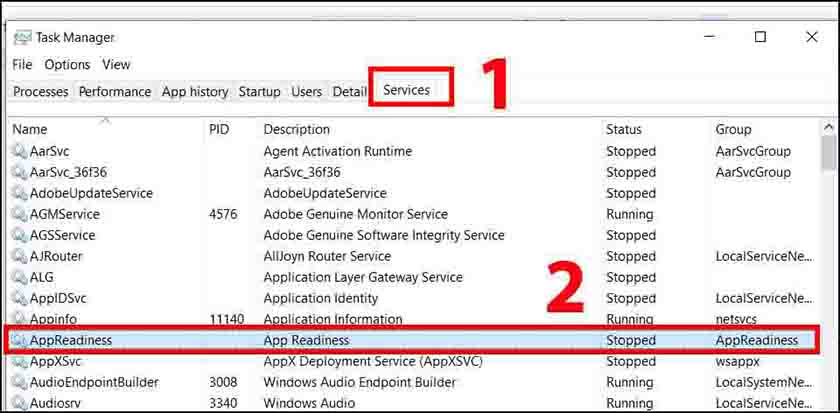Click the Task Manager app icon in title bar

tap(22, 37)
